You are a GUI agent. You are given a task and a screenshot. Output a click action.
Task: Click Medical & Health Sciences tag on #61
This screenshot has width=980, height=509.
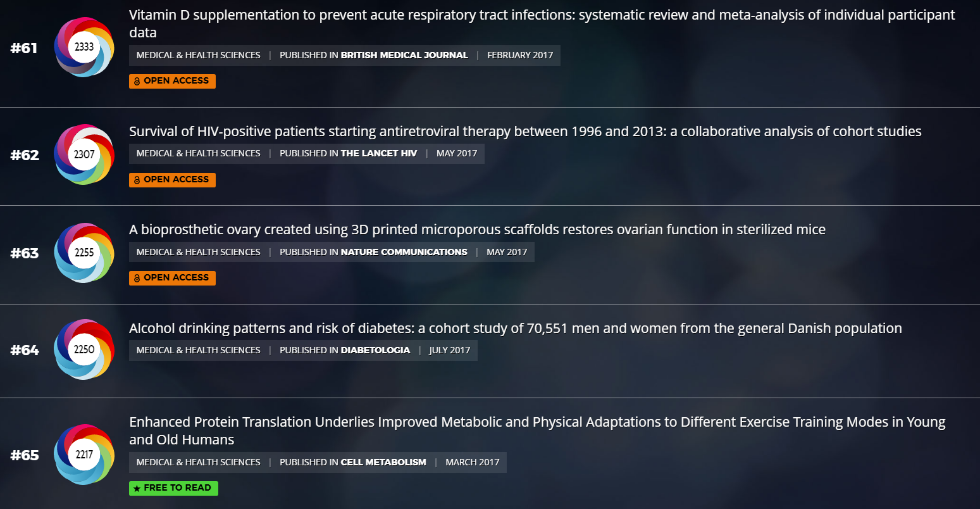(x=199, y=55)
